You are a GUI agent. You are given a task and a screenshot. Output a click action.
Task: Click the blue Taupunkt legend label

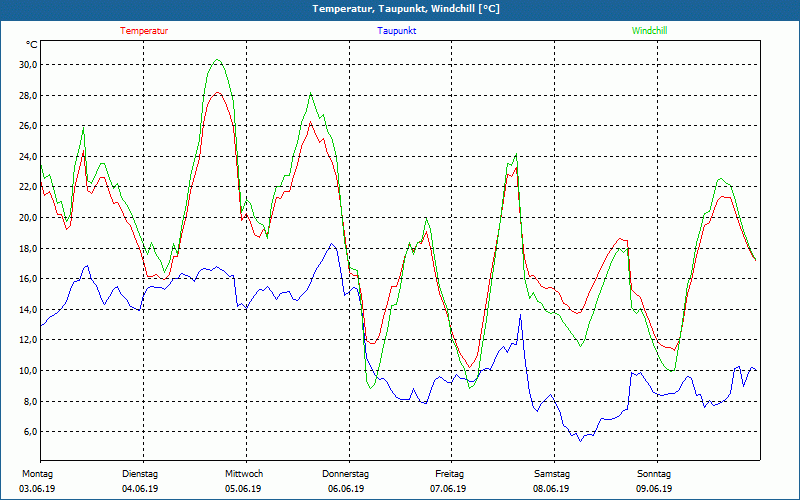click(396, 31)
